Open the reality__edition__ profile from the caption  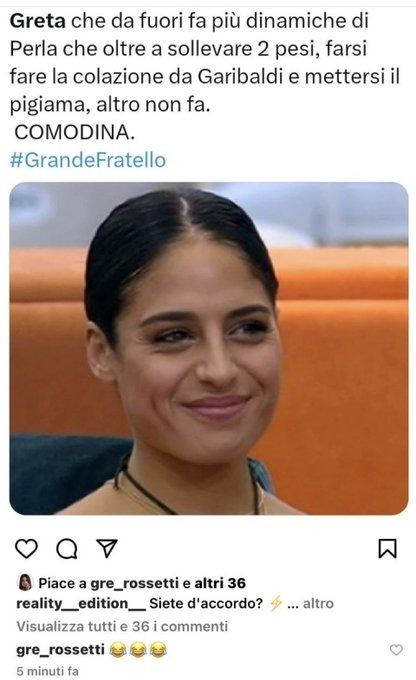pyautogui.click(x=81, y=603)
